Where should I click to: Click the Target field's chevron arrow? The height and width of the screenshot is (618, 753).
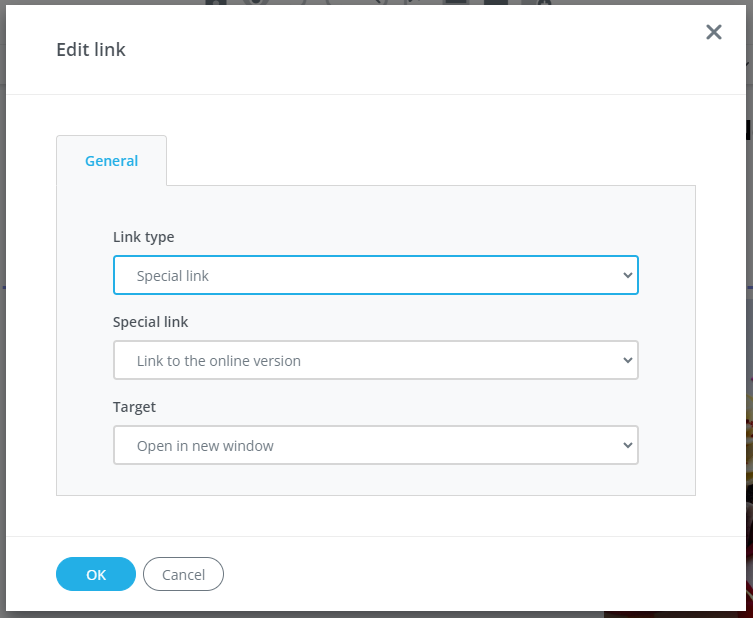pos(627,445)
